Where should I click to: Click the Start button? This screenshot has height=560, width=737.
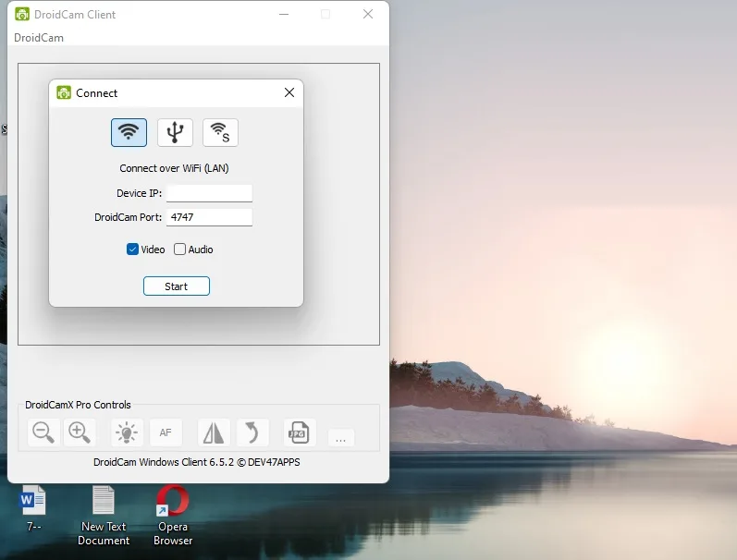pyautogui.click(x=177, y=286)
